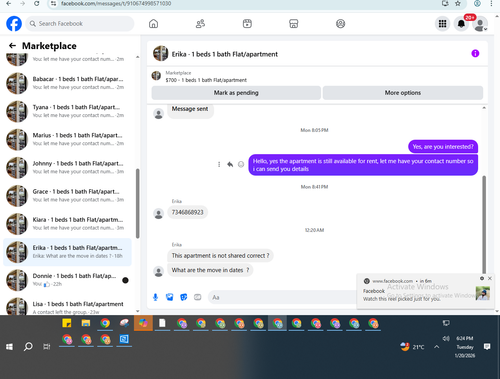Screen dimensions: 500x379
Task: Open the Babacar conversation
Action: 67,83
